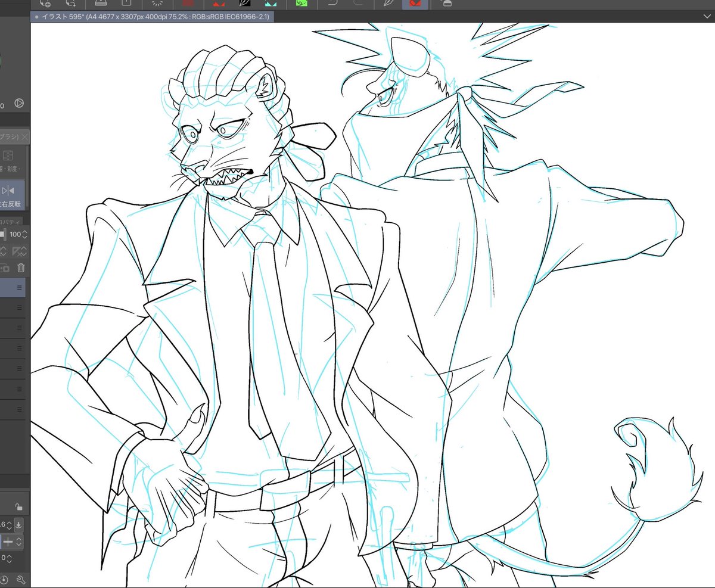715x588 pixels.
Task: Click the stepper arrows beside opacity value 100
Action: coord(24,235)
